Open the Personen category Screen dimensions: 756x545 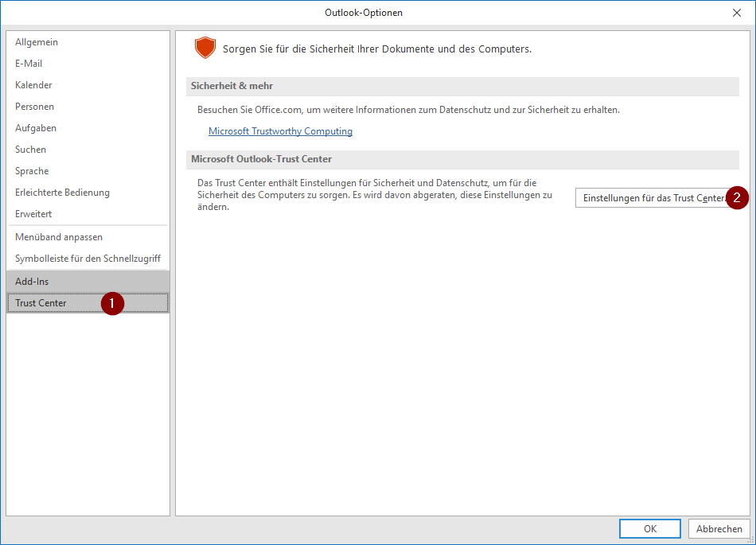click(34, 107)
